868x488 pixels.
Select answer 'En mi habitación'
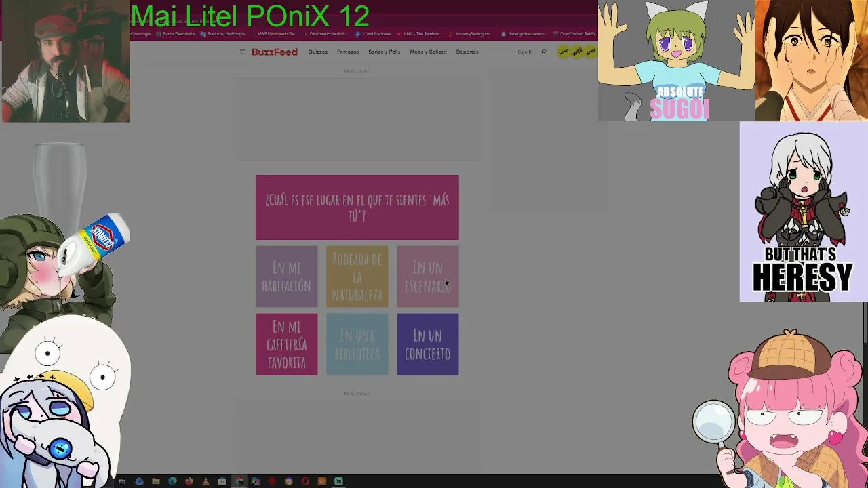(x=286, y=277)
